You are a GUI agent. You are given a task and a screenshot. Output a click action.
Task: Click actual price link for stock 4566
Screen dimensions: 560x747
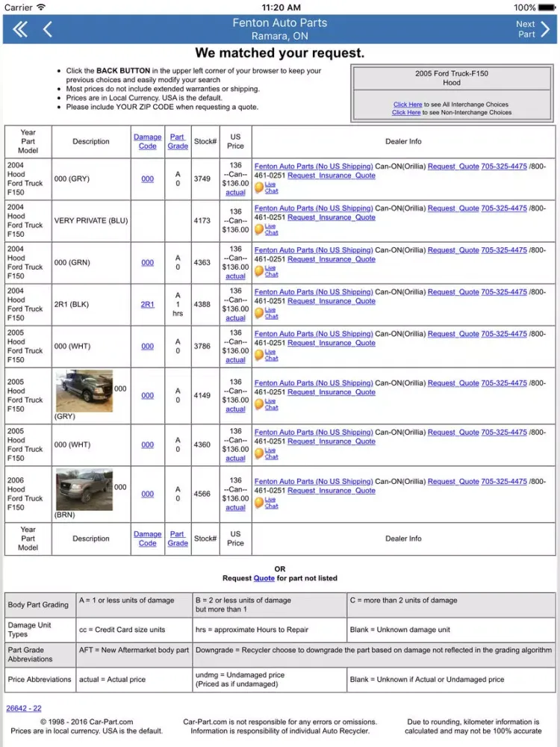click(x=235, y=507)
